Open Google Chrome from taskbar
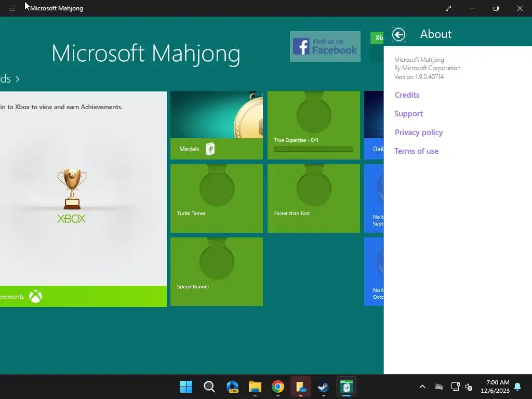This screenshot has width=532, height=399. point(277,387)
